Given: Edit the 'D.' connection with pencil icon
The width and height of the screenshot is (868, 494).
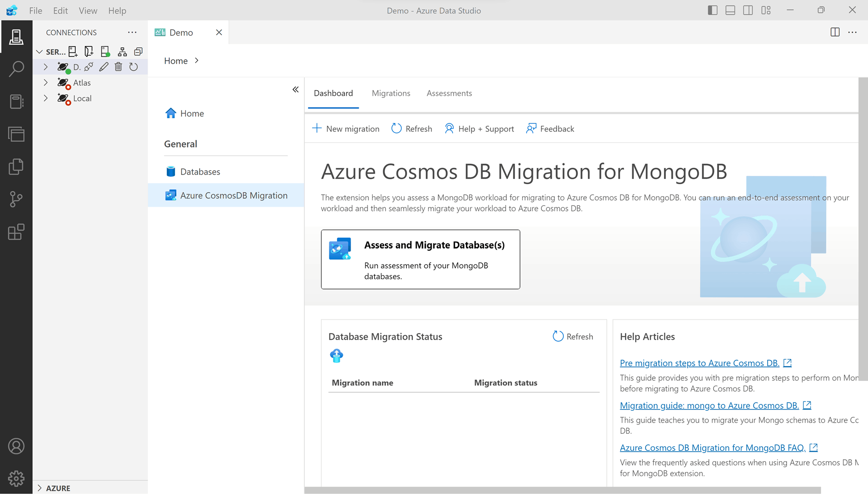Looking at the screenshot, I should pyautogui.click(x=104, y=67).
